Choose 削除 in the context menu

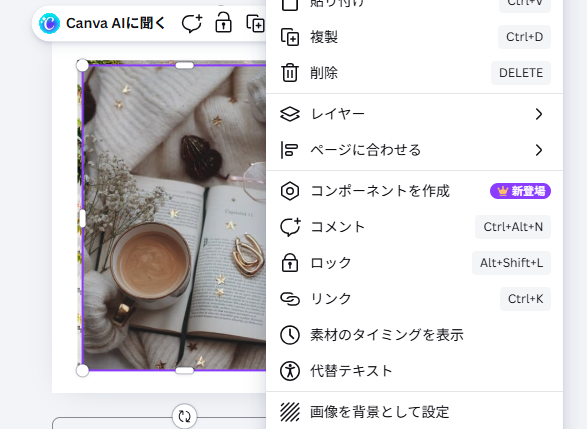(x=415, y=73)
